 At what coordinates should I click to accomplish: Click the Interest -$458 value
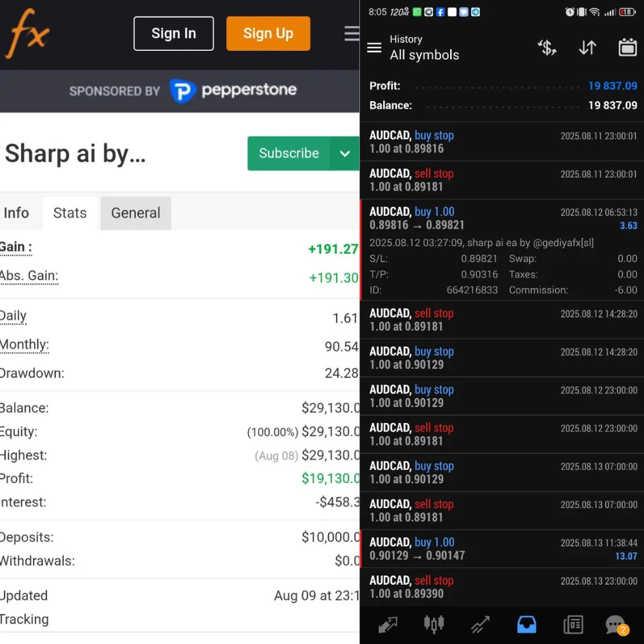pos(337,502)
